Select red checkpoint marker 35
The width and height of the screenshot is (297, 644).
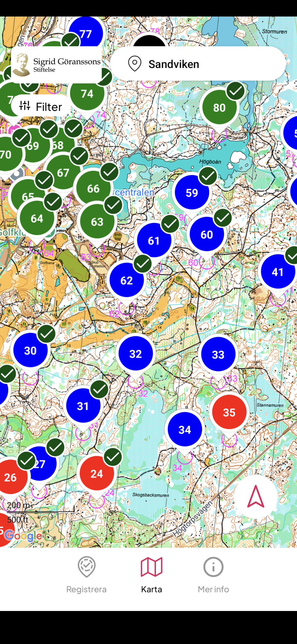tap(229, 412)
